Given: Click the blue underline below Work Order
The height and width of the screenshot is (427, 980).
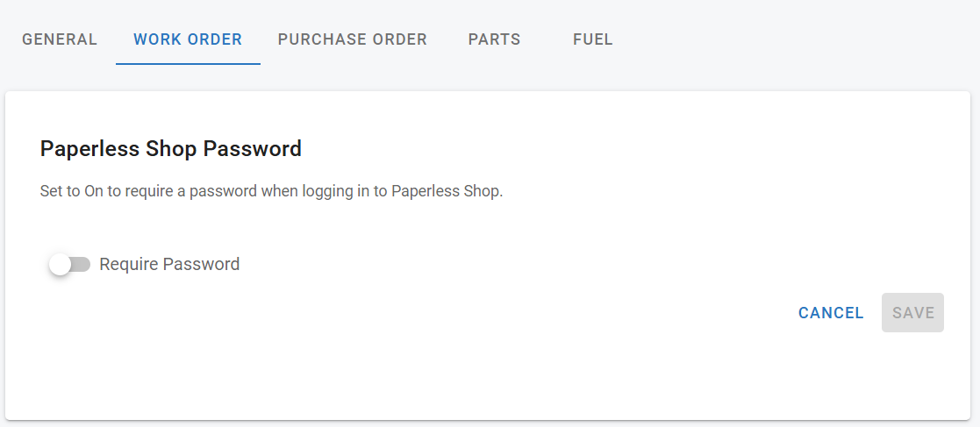Looking at the screenshot, I should pos(188,64).
